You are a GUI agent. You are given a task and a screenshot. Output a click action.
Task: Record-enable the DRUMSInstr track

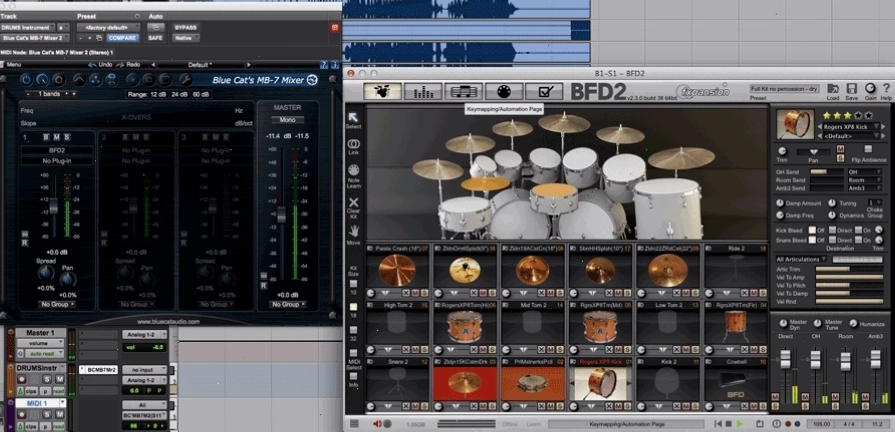coord(21,379)
